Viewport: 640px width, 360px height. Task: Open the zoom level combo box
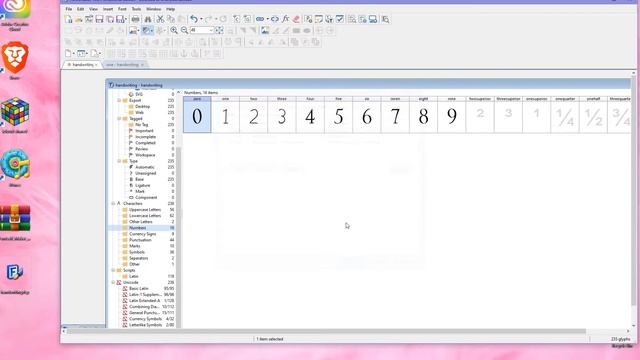pyautogui.click(x=202, y=31)
